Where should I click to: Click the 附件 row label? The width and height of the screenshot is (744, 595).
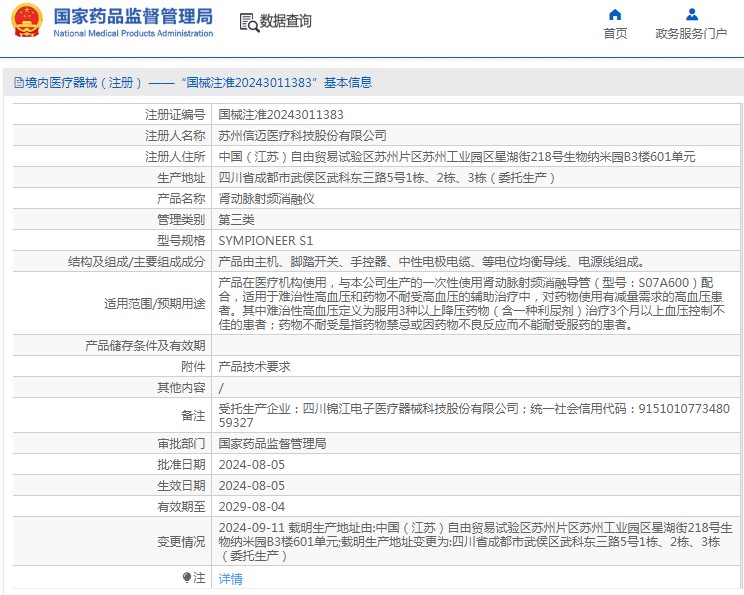(193, 367)
